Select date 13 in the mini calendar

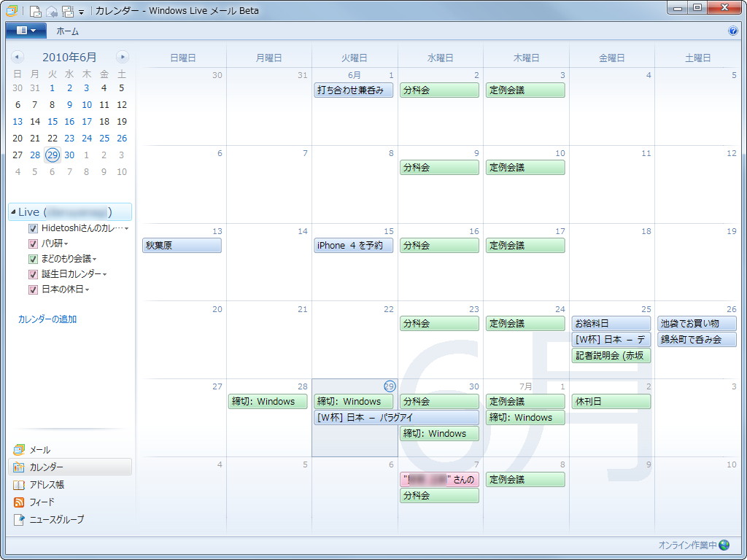(18, 122)
